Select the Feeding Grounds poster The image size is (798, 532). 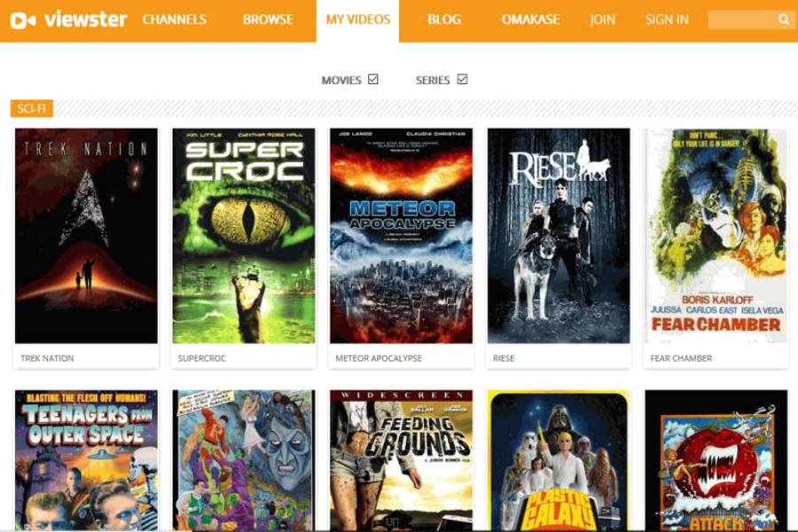pyautogui.click(x=401, y=459)
